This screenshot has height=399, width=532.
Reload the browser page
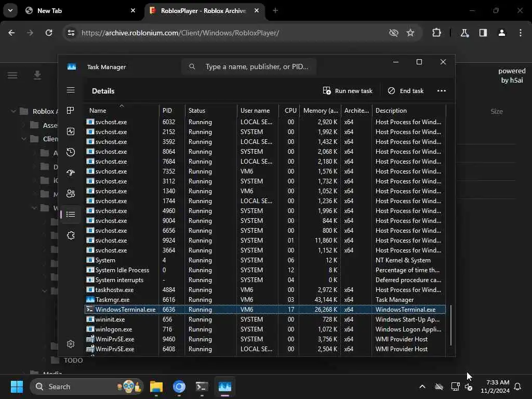(x=49, y=33)
